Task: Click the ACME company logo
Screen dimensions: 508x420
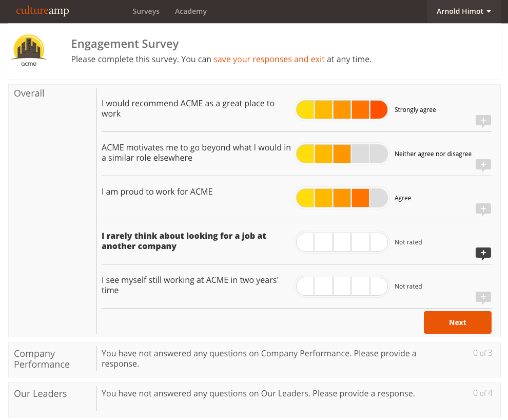Action: pyautogui.click(x=29, y=51)
